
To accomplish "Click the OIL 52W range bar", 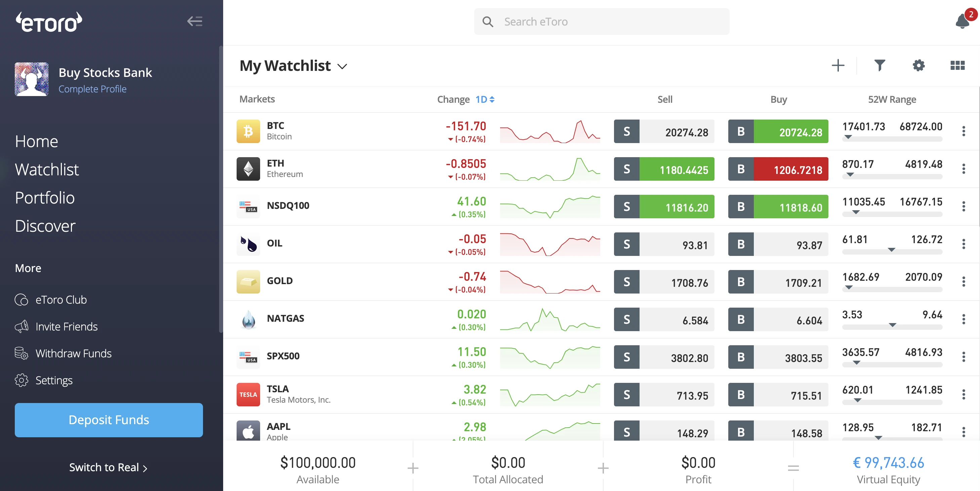I will pos(892,252).
